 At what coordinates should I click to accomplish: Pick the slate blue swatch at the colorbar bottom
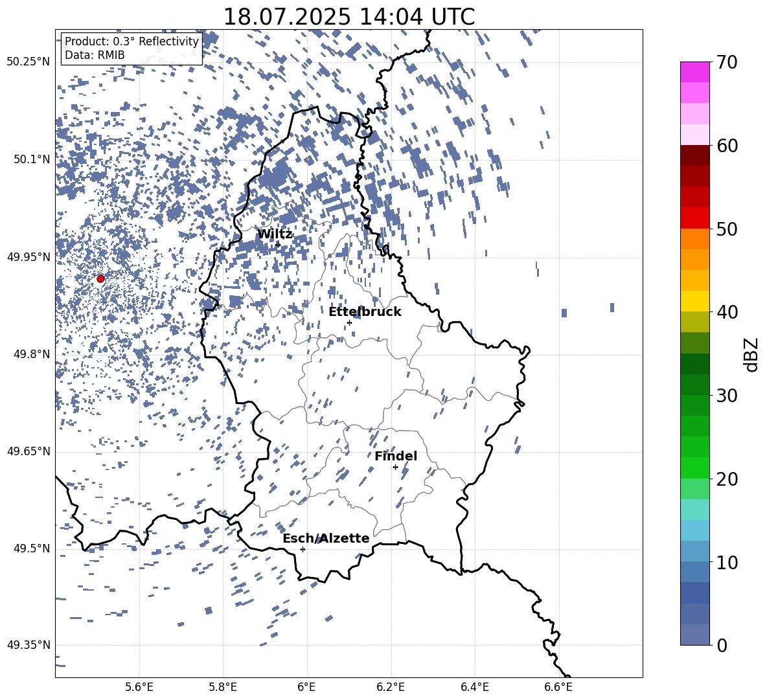694,635
